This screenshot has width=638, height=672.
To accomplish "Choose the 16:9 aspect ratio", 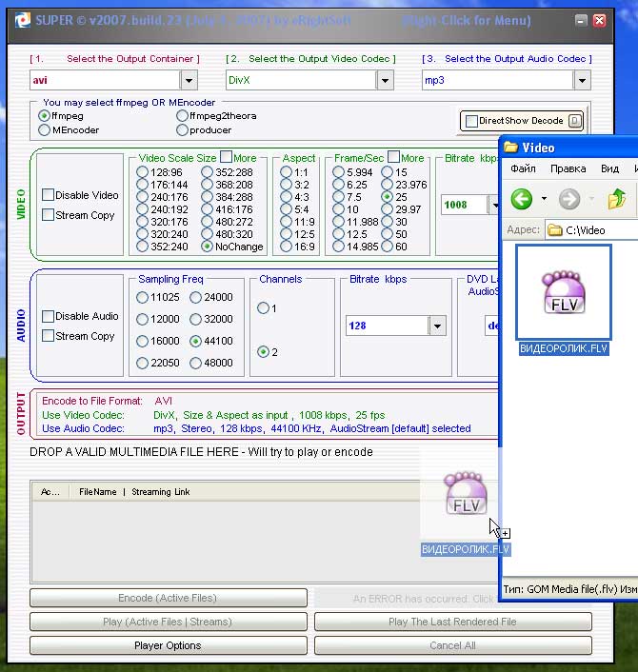I will click(x=286, y=247).
